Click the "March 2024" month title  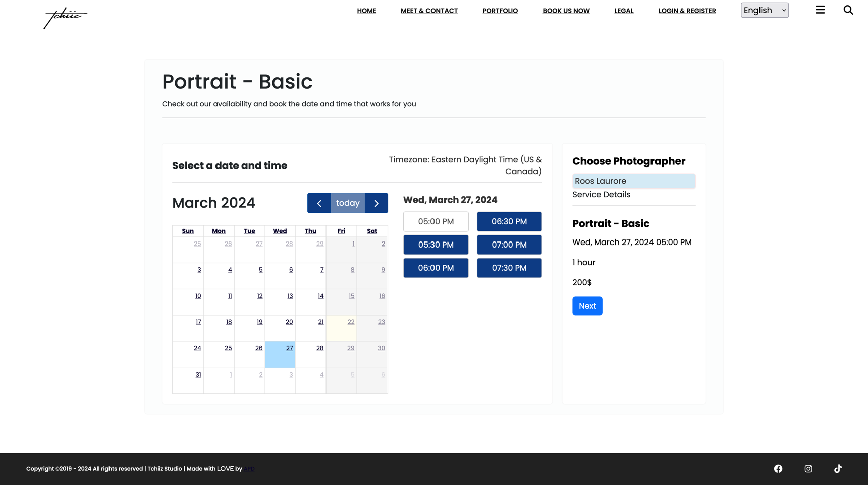tap(213, 203)
